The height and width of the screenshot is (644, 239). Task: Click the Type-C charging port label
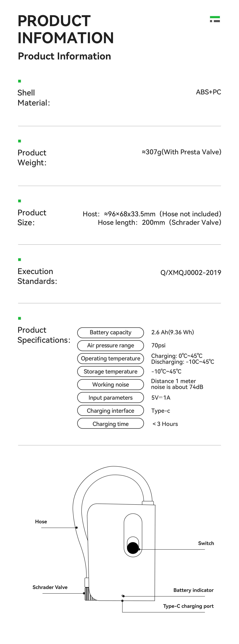pos(188,606)
